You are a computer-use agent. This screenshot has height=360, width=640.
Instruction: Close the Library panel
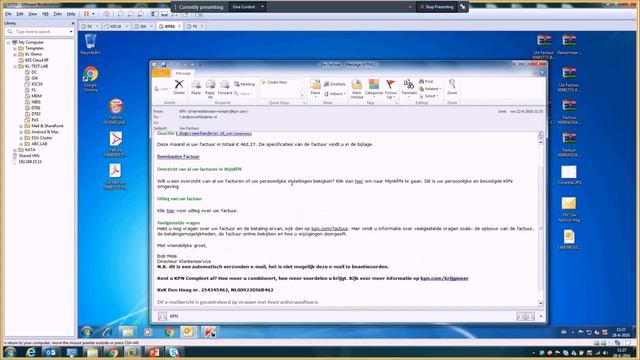[x=73, y=23]
